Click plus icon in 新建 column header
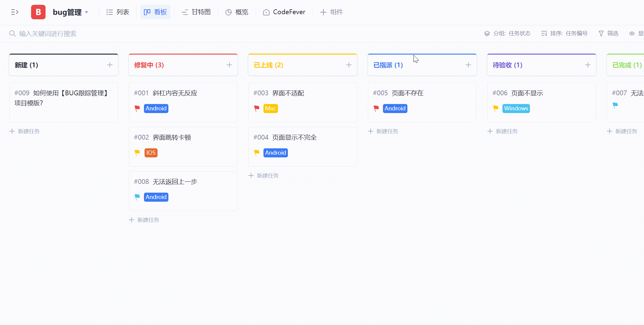 (x=110, y=65)
